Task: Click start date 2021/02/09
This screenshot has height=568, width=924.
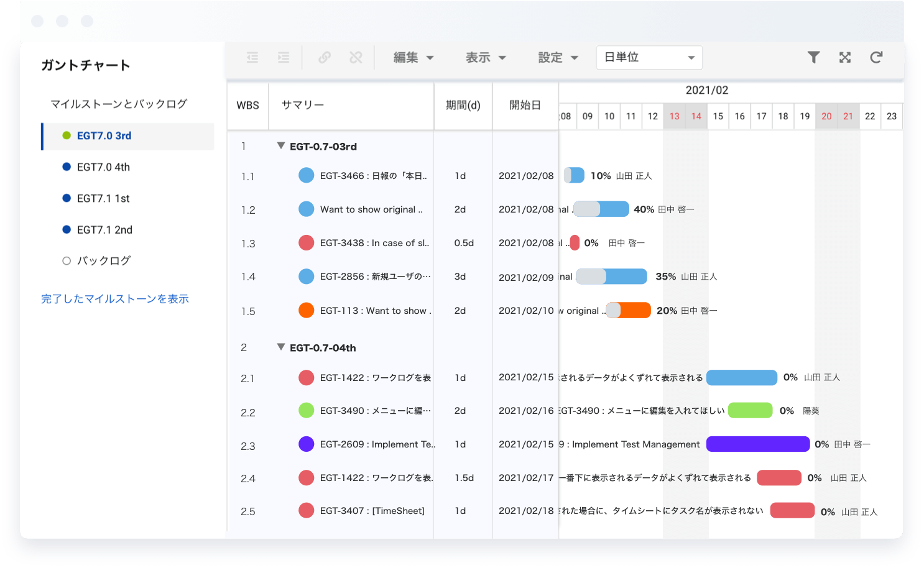Action: click(x=526, y=277)
